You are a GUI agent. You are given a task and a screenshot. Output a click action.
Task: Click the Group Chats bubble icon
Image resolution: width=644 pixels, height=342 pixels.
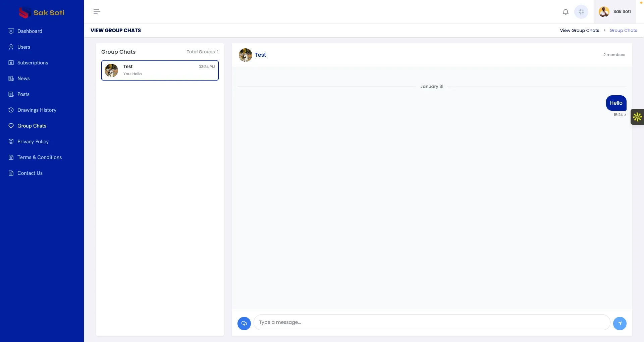11,126
